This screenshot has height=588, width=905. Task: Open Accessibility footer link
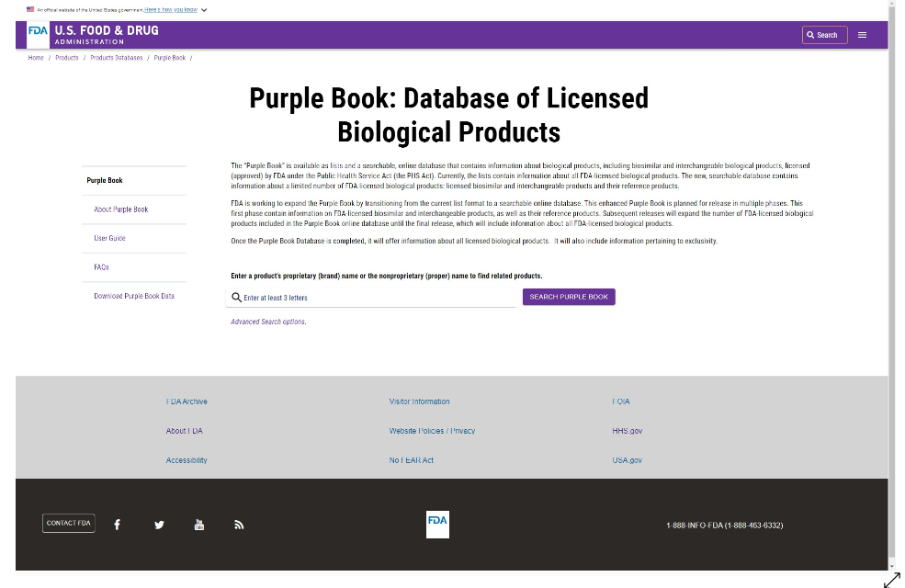tap(187, 460)
